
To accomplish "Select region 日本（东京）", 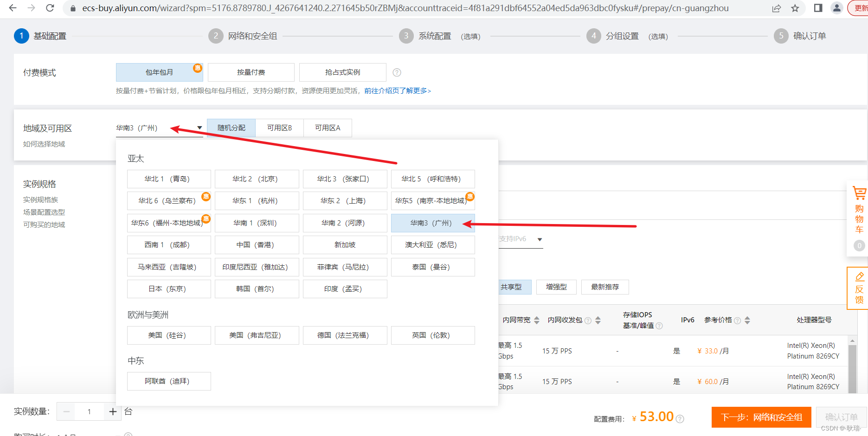I will [169, 289].
